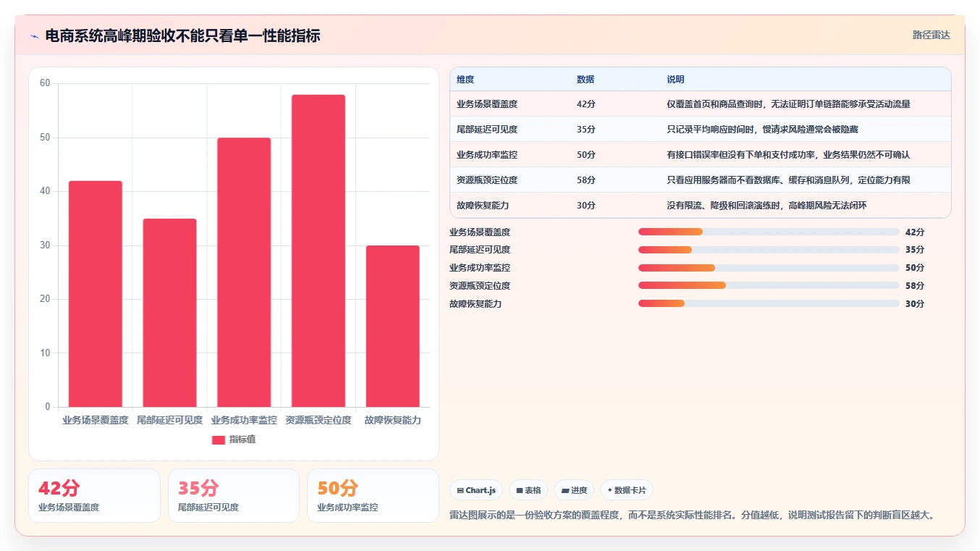Screen dimensions: 980x551
Task: Click the 业务成功率监控 progress bar
Action: click(x=769, y=268)
